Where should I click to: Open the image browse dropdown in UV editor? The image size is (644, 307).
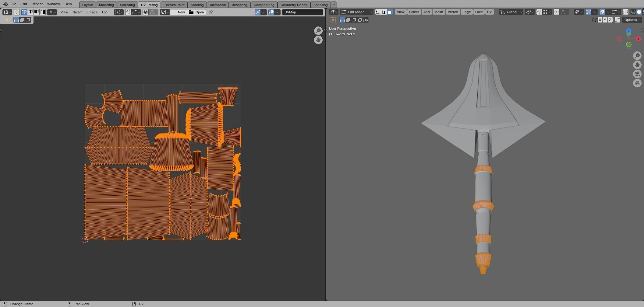[165, 12]
